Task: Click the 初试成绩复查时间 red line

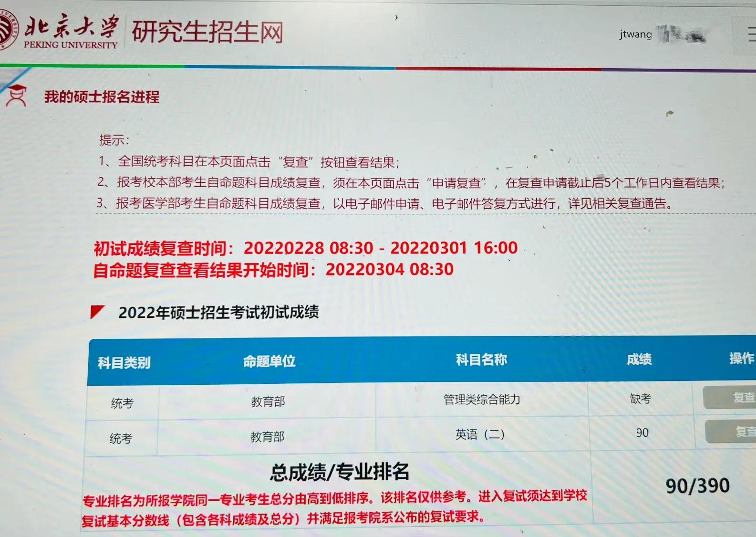Action: pos(306,248)
